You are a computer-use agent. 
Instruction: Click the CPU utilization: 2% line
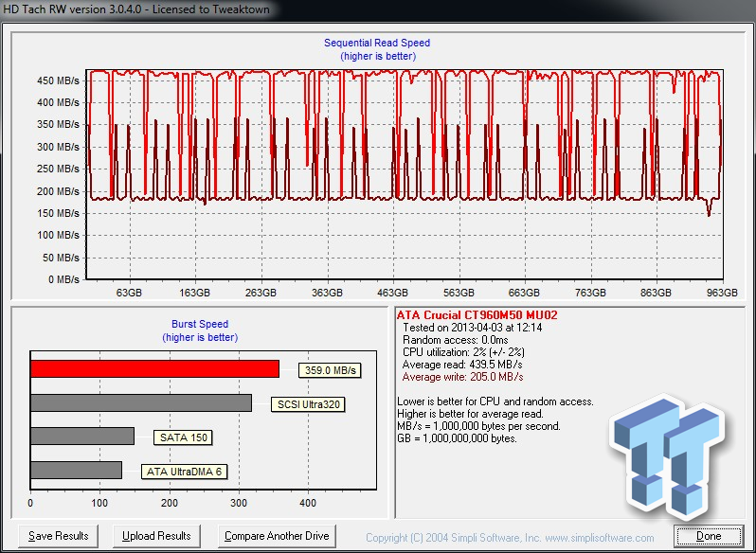[x=463, y=352]
